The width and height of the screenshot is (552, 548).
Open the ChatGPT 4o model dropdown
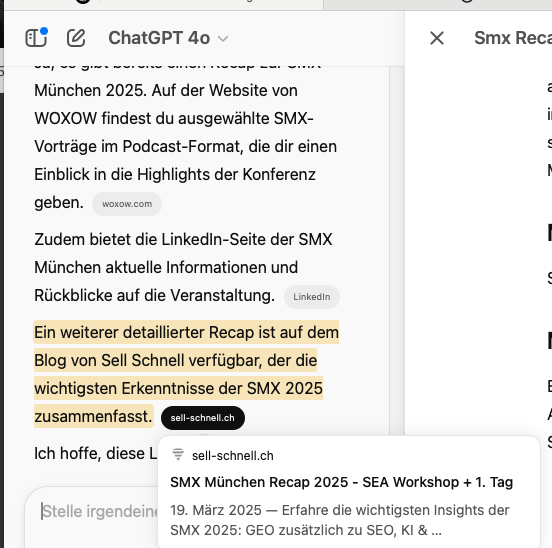click(168, 38)
